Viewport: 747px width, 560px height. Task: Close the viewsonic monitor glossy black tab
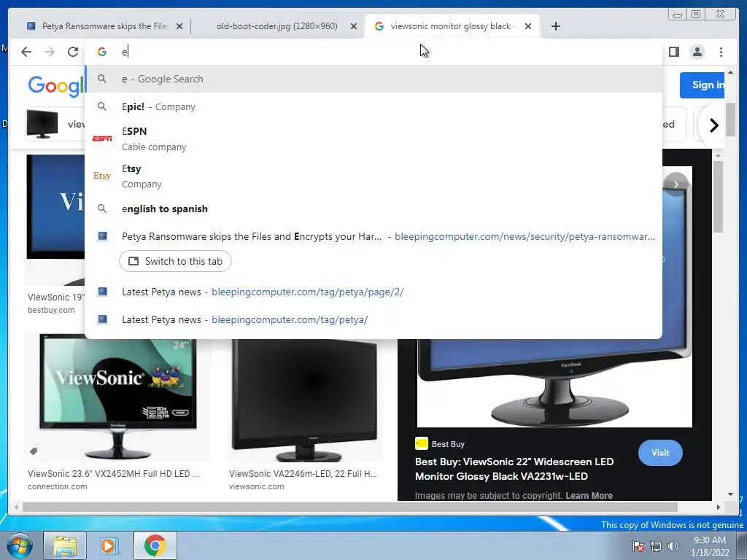pos(528,27)
